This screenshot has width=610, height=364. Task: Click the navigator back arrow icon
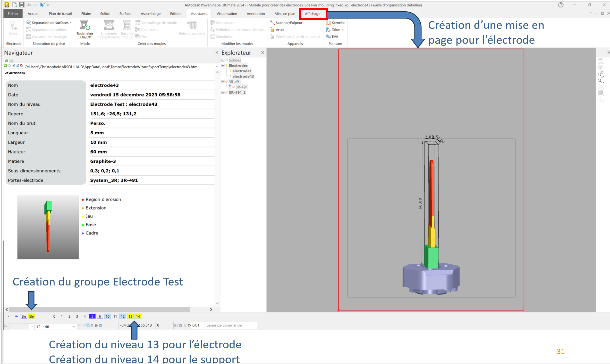point(5,66)
